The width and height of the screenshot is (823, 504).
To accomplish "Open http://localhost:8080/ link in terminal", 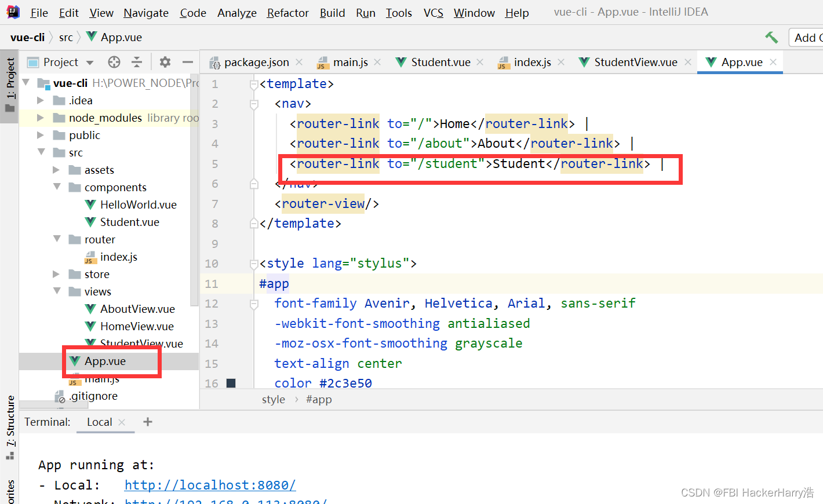I will pos(210,485).
